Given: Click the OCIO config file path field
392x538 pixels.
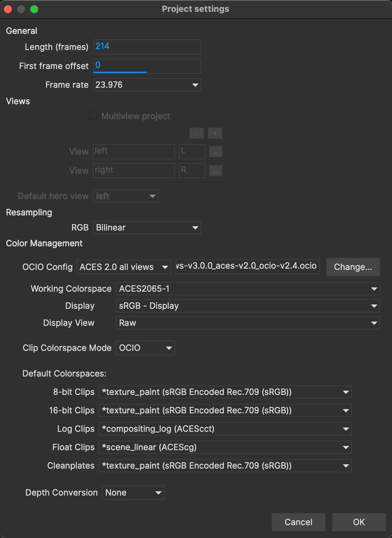Looking at the screenshot, I should 248,266.
